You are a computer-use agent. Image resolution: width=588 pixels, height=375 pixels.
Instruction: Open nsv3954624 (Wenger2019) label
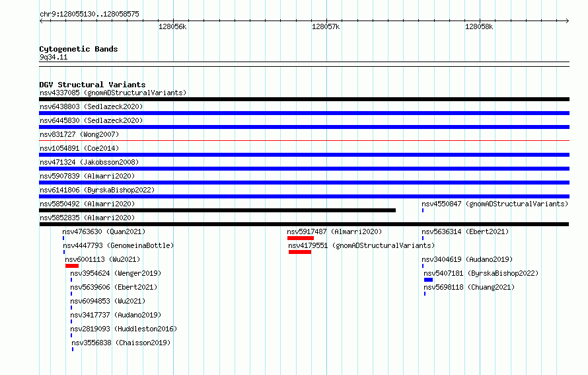[116, 273]
